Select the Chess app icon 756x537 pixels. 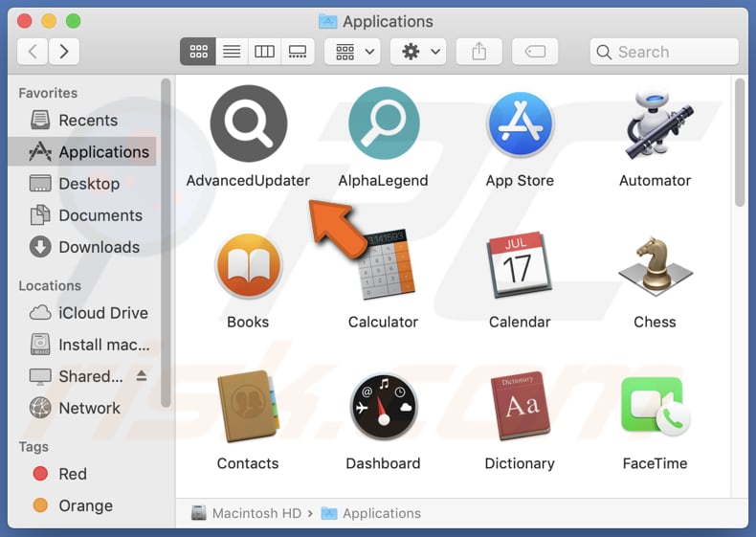[x=655, y=265]
